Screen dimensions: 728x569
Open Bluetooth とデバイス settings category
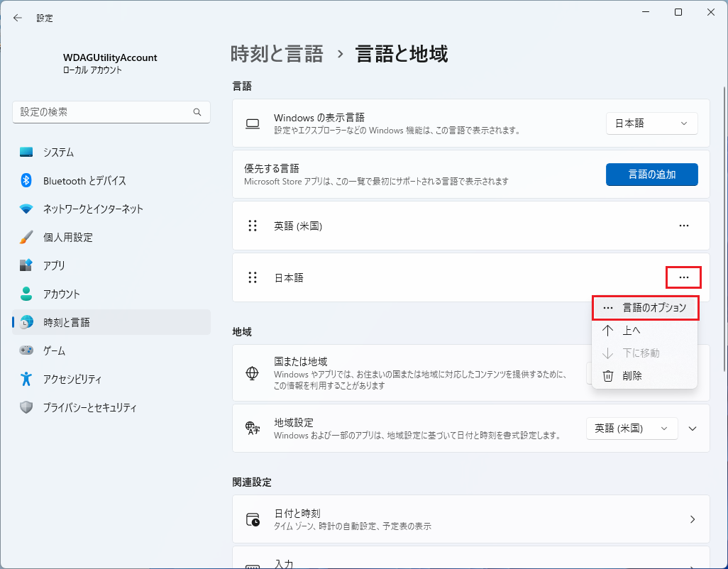[111, 180]
